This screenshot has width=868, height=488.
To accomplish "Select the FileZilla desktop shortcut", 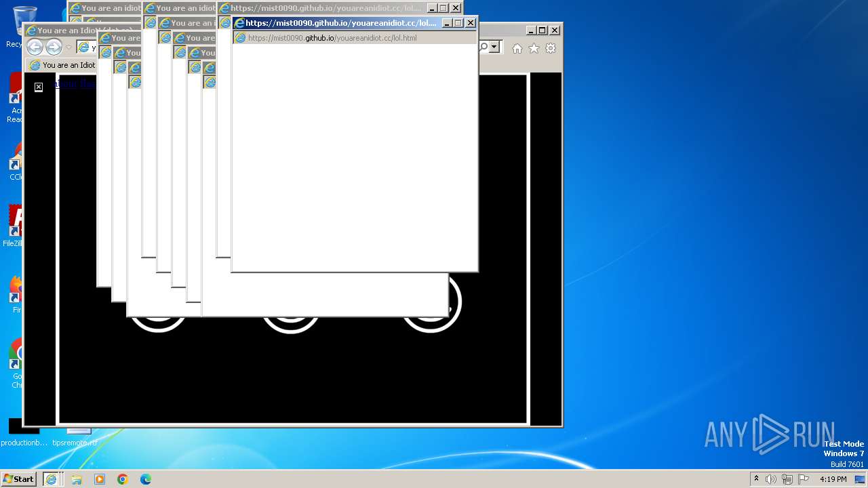I will point(14,226).
